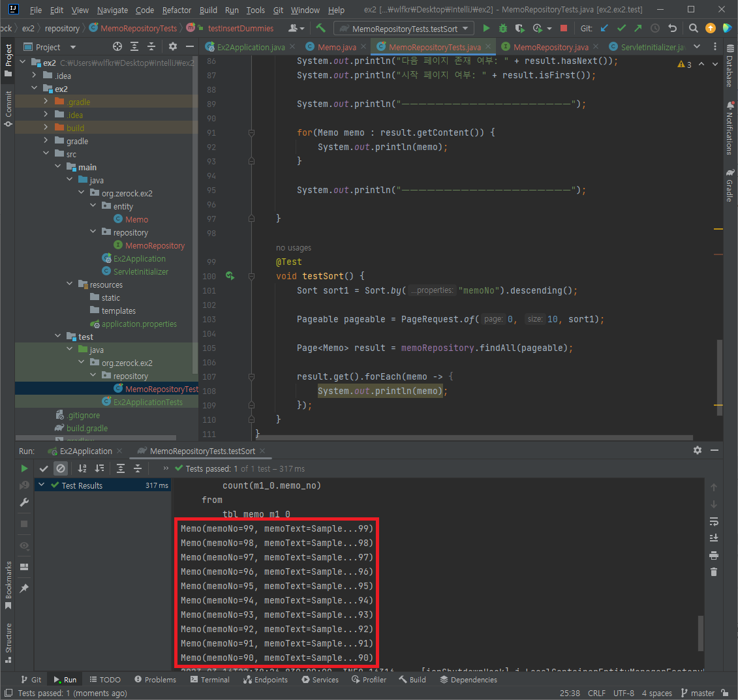738x700 pixels.
Task: Collapse all nodes in Project panel
Action: pos(151,46)
